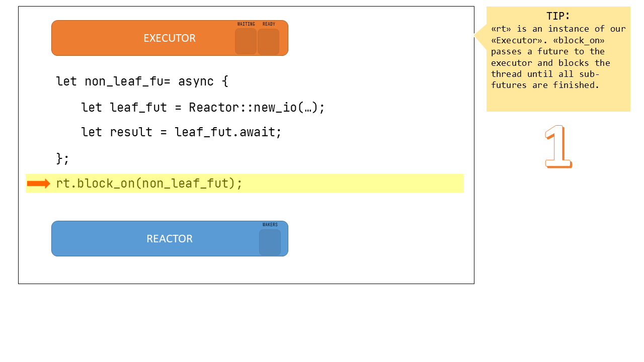Select the READY queue box in Executor
Screen dimensions: 644x362
pos(268,42)
